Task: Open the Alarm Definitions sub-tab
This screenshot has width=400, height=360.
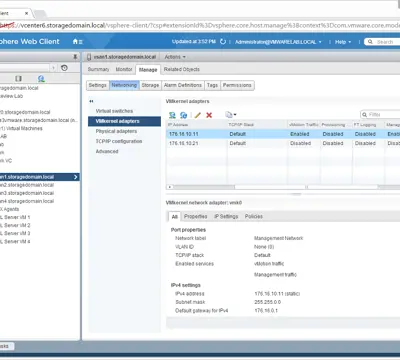Action: (x=183, y=85)
